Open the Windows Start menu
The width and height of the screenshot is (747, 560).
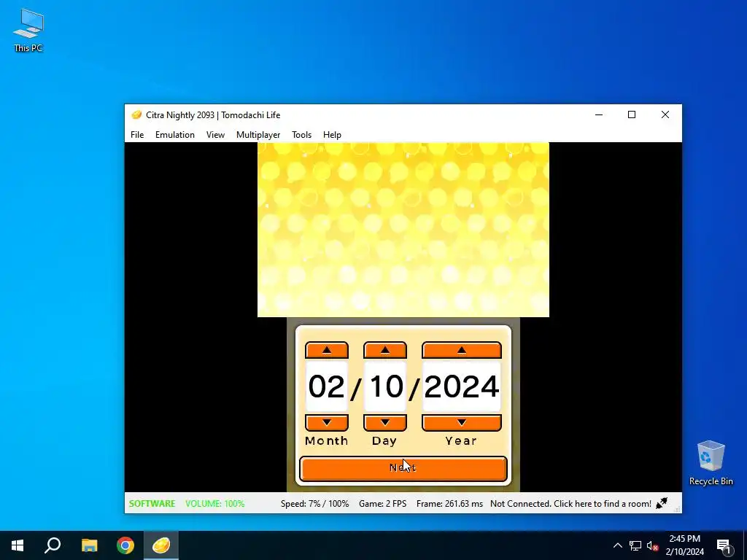[x=18, y=545]
